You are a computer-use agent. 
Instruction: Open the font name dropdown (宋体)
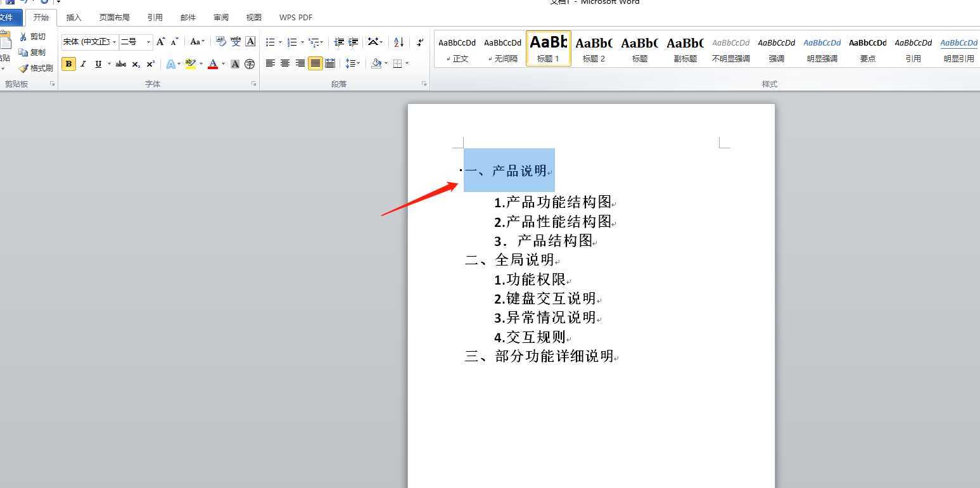pyautogui.click(x=114, y=42)
